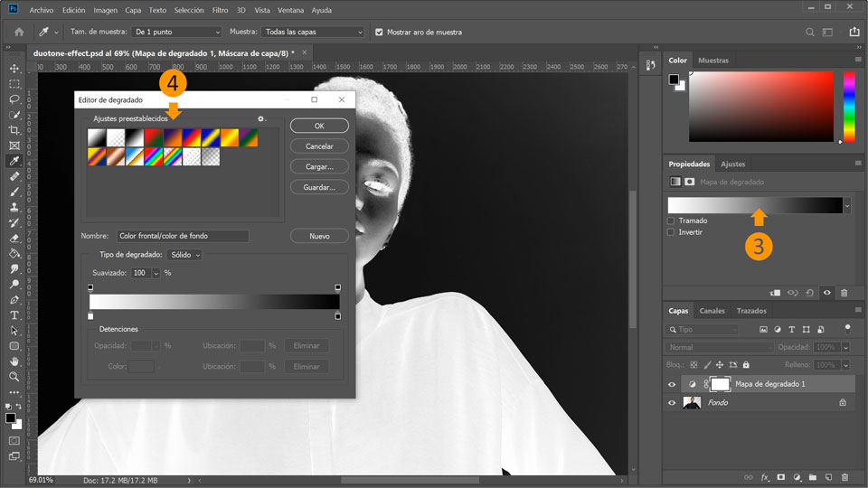Select the Paint Bucket tool
Screen dimensions: 868x488
[14, 253]
